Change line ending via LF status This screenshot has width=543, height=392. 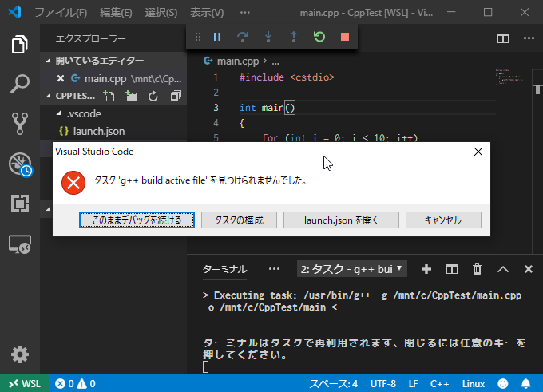(413, 384)
